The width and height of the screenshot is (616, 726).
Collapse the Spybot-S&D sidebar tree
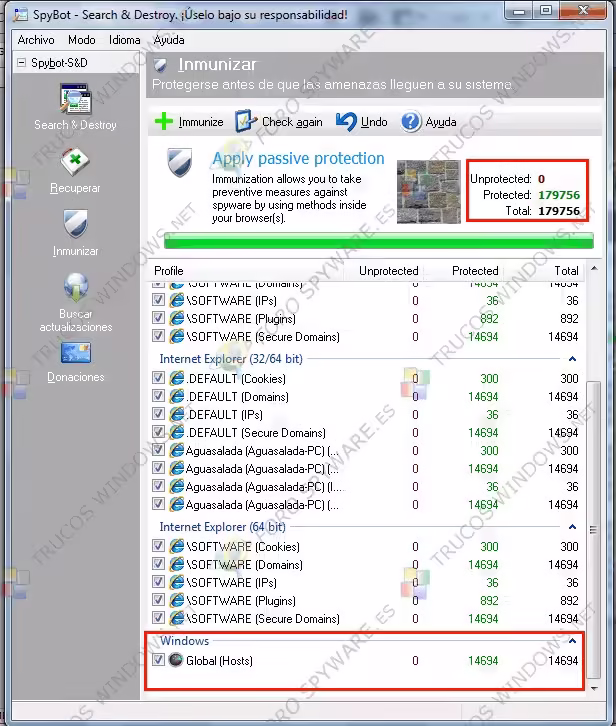(21, 63)
